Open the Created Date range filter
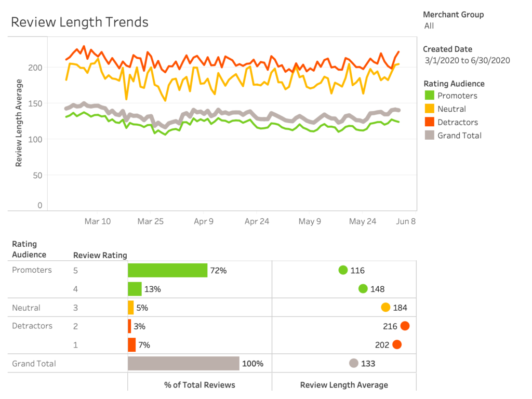This screenshot has height=399, width=532. (468, 60)
